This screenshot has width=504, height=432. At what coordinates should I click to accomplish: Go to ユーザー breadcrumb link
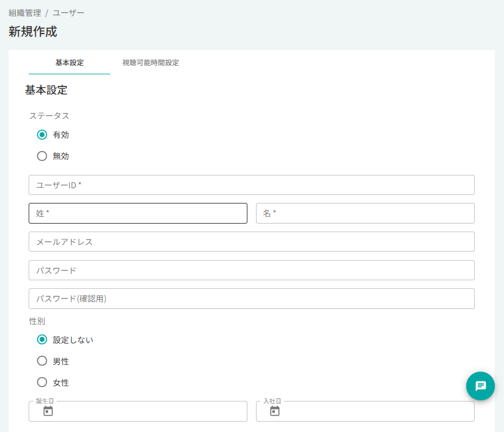pos(68,13)
